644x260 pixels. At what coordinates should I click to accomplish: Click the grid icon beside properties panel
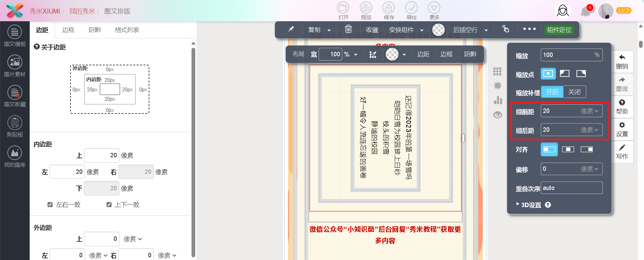497,71
